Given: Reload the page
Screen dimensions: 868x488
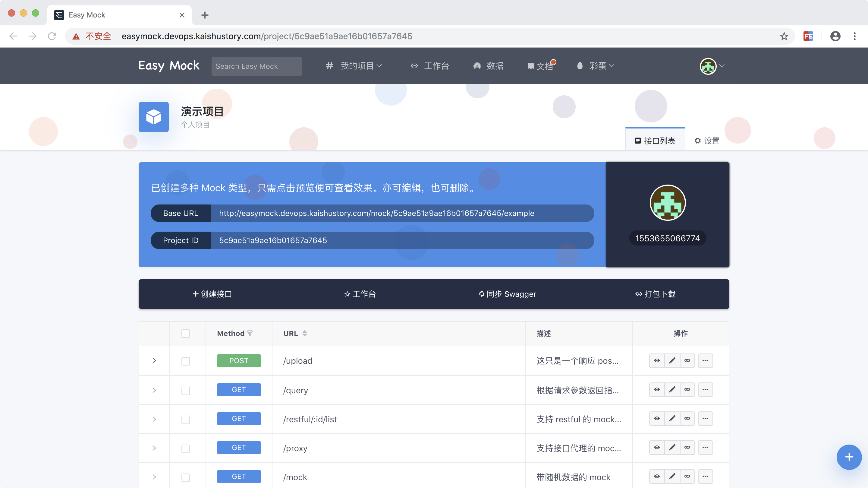Looking at the screenshot, I should tap(52, 36).
